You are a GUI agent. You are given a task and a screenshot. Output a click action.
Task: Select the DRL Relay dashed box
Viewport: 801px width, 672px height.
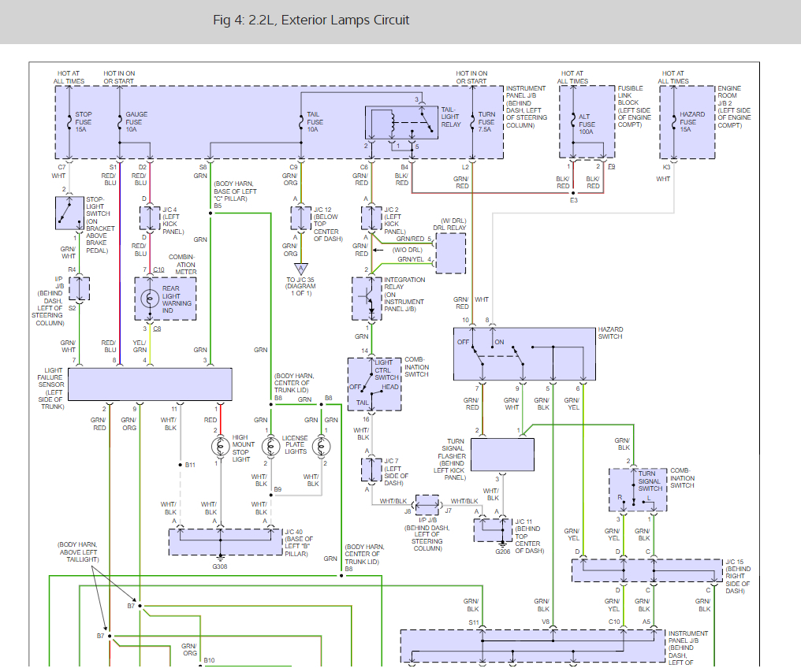click(450, 253)
